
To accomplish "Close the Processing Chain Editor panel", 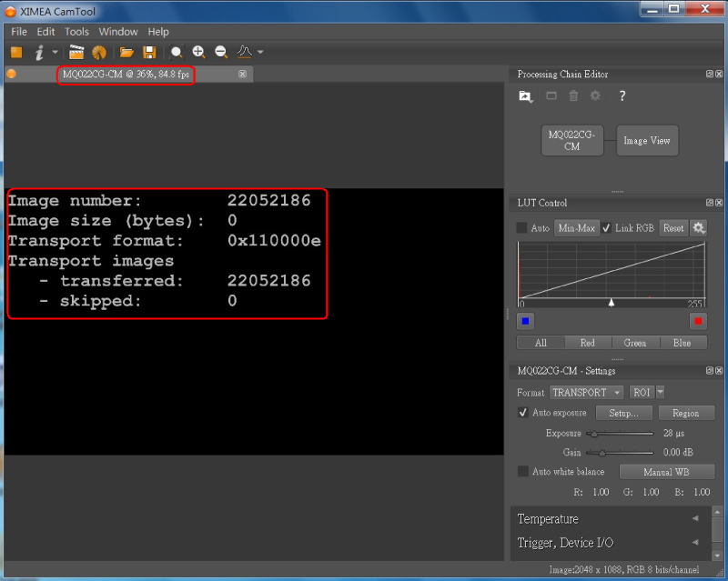I will (x=719, y=74).
